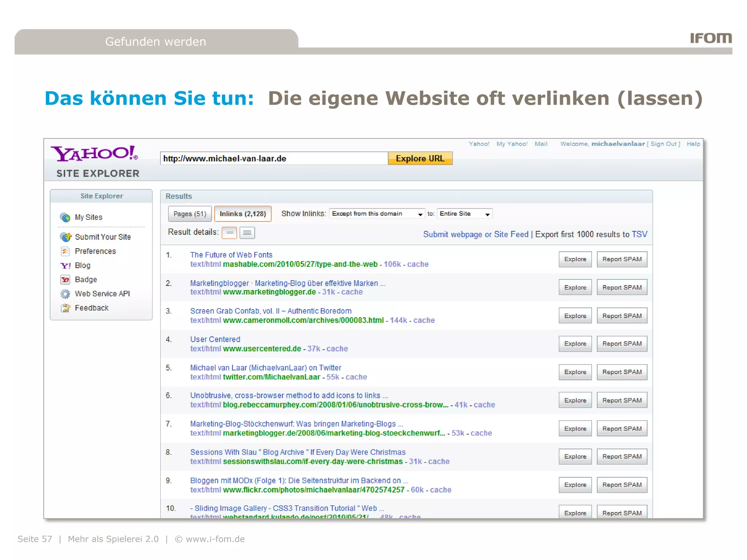Explore the Marketingblogger result
Viewport: 747px width, 560px height.
pos(575,287)
